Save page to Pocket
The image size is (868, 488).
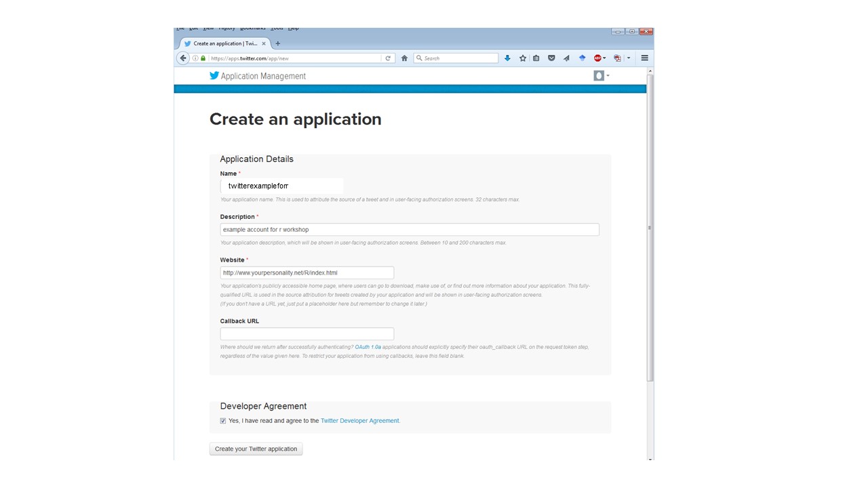(x=551, y=58)
